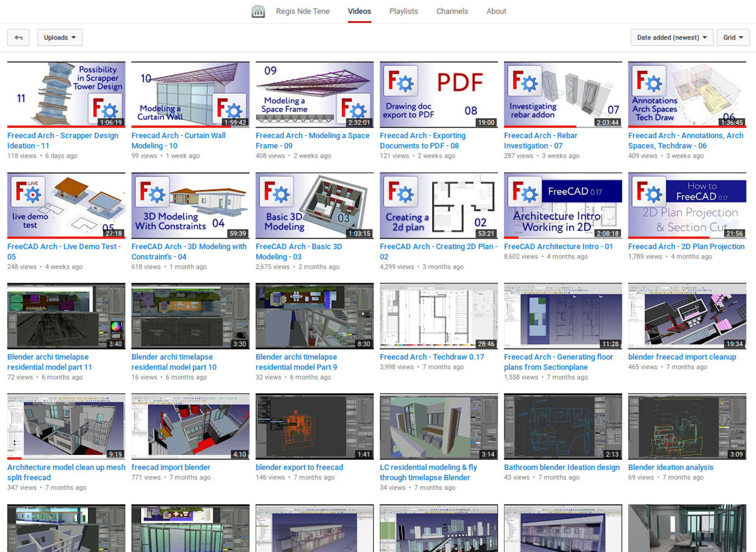
Task: Click the Investigating rebar addon thumbnail
Action: click(563, 95)
